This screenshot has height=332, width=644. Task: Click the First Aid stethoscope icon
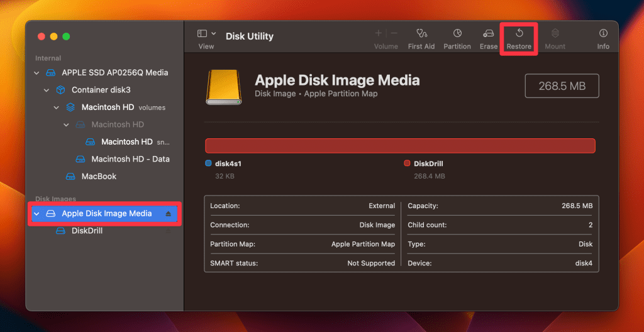click(421, 33)
